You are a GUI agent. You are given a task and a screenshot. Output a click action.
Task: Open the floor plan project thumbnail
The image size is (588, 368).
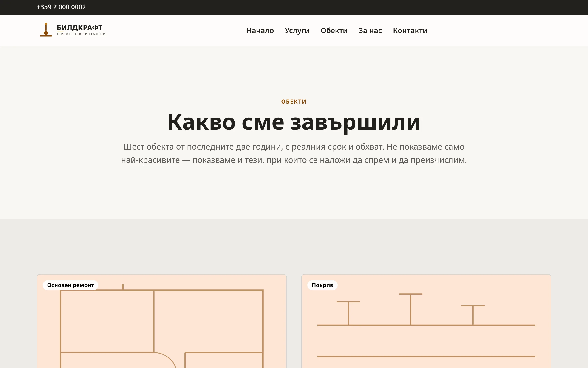[x=161, y=321]
